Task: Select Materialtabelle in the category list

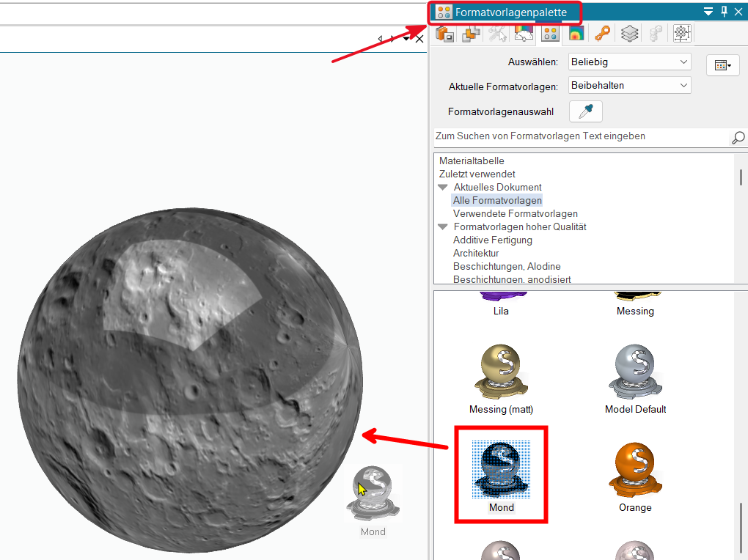Action: [472, 161]
